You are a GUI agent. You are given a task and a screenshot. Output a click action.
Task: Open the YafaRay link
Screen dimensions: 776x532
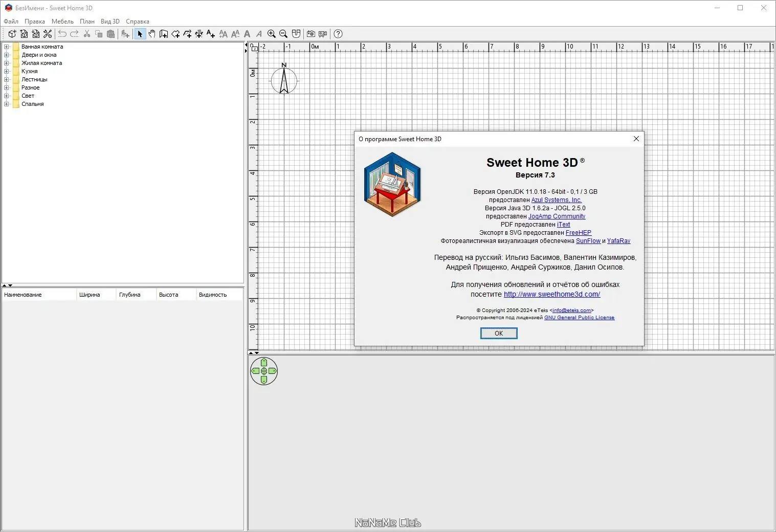pos(619,241)
